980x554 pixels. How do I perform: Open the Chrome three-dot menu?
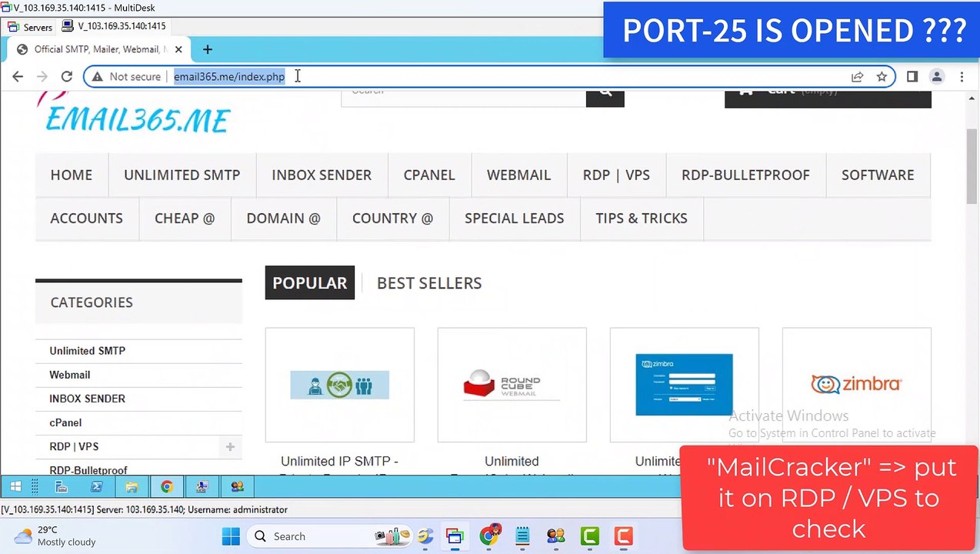pyautogui.click(x=962, y=76)
